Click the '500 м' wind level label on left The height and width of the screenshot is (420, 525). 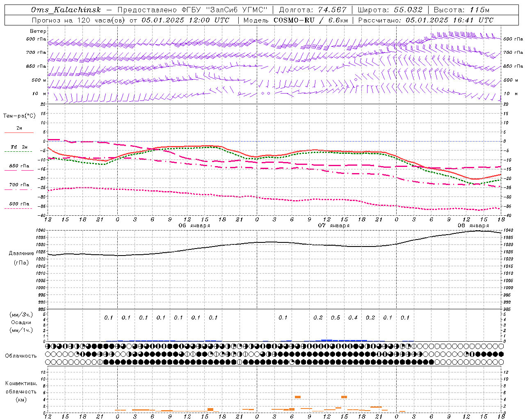click(39, 80)
